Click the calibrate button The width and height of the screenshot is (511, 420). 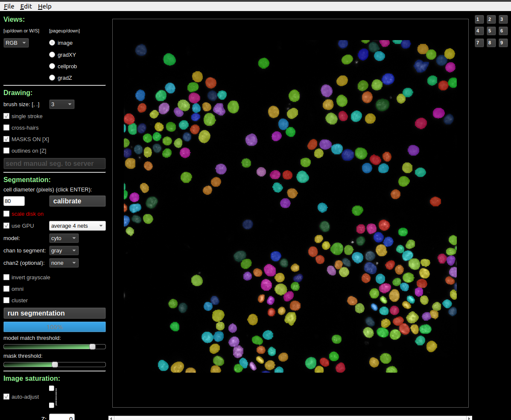pos(77,201)
